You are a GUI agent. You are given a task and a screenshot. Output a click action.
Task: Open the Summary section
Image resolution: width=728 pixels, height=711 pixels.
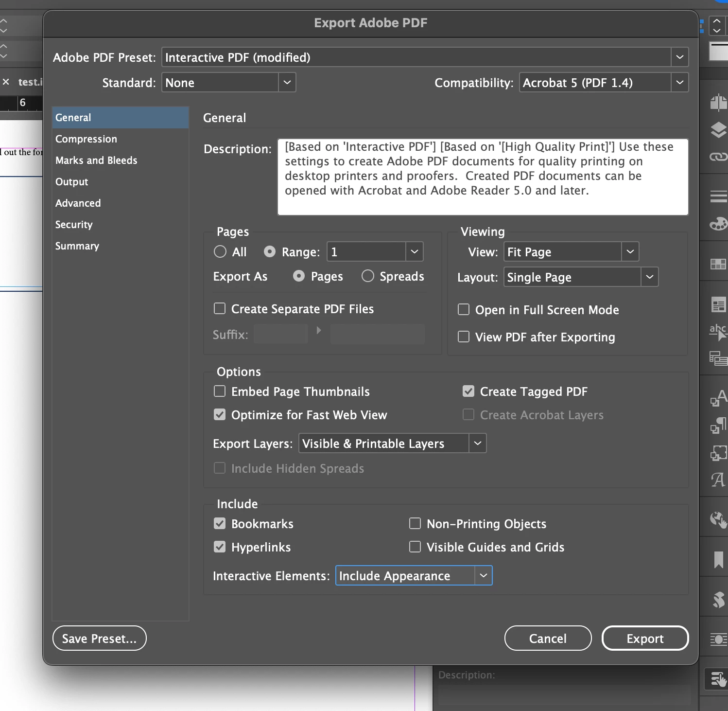point(121,246)
